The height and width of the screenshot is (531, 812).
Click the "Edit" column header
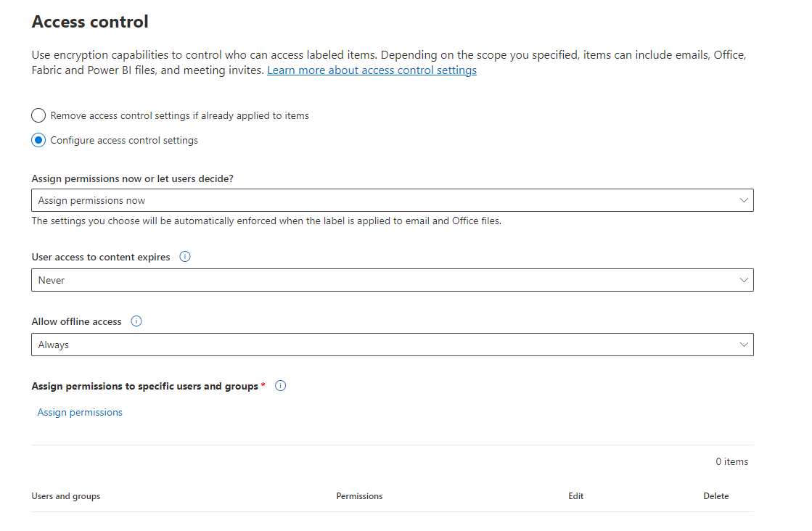[x=575, y=496]
